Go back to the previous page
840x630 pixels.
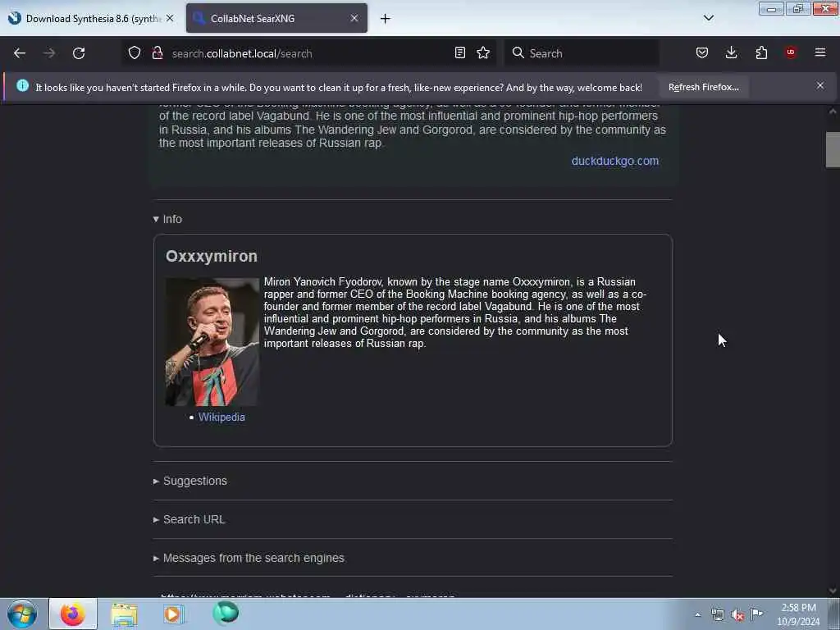pyautogui.click(x=20, y=53)
